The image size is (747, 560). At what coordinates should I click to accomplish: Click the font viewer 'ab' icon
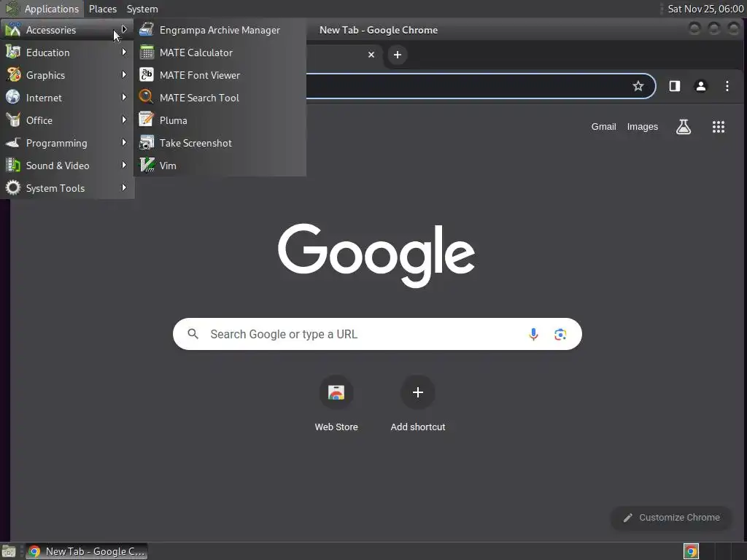pos(147,75)
